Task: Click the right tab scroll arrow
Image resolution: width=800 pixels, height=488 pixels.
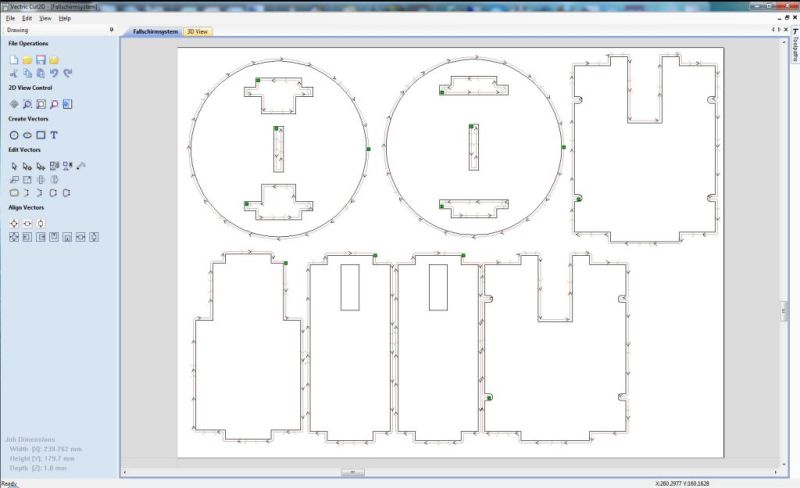Action: [x=780, y=31]
